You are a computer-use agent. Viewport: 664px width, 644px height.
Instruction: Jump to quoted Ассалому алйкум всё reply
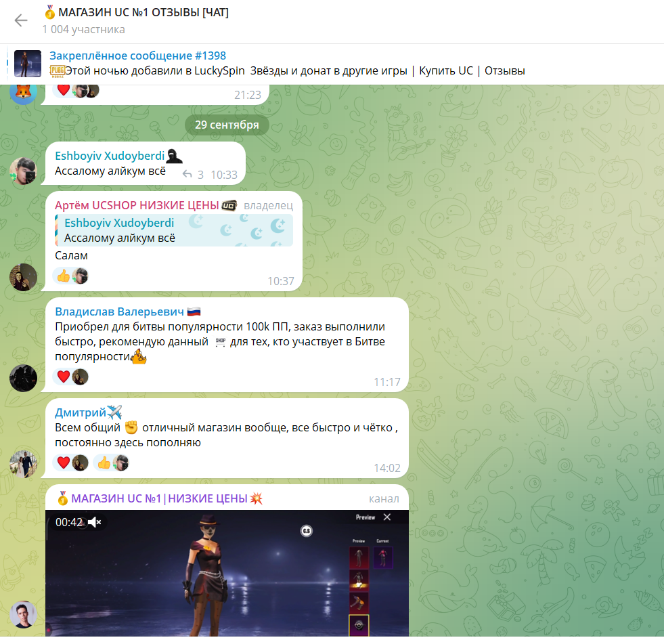click(174, 230)
